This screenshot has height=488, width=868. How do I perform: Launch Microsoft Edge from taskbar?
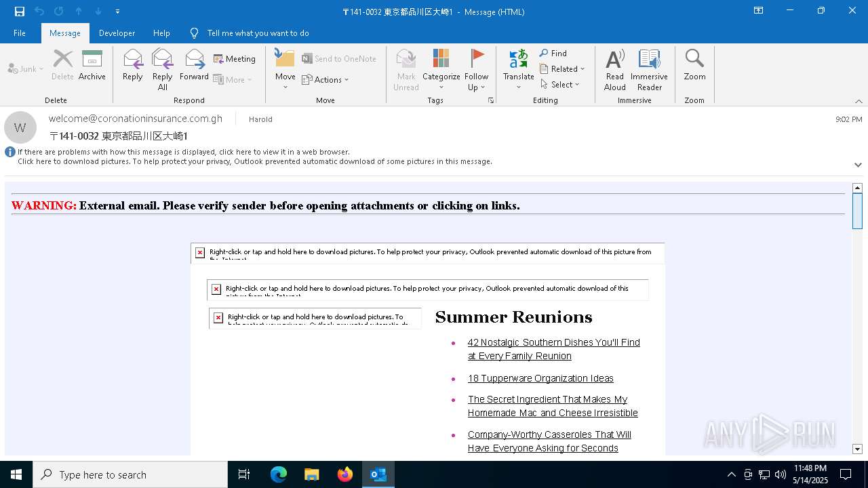tap(279, 474)
